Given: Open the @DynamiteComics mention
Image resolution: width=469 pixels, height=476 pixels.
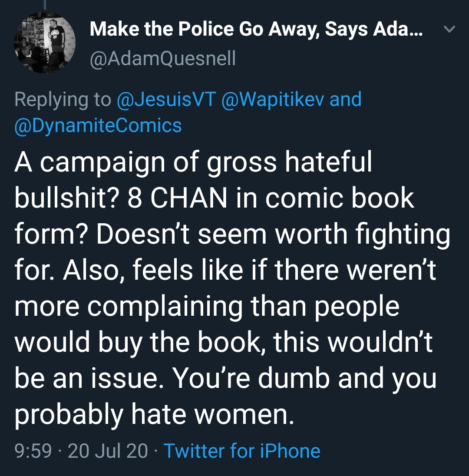Looking at the screenshot, I should tap(98, 126).
